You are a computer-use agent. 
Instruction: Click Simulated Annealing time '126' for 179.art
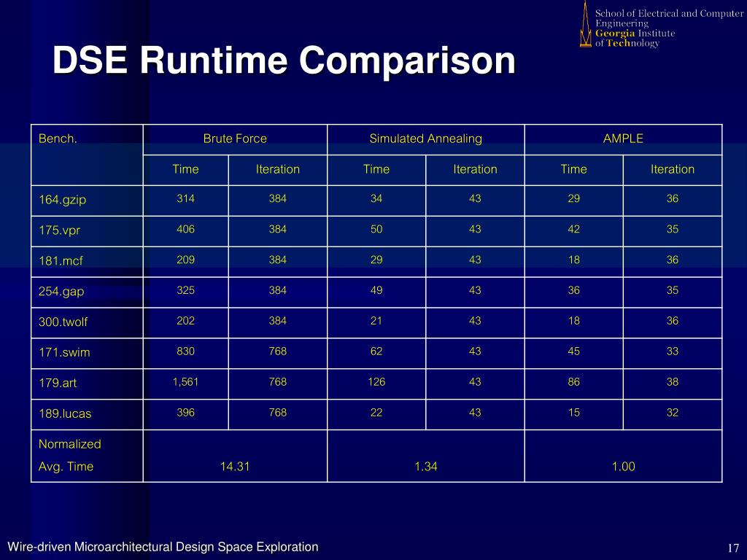click(x=376, y=382)
